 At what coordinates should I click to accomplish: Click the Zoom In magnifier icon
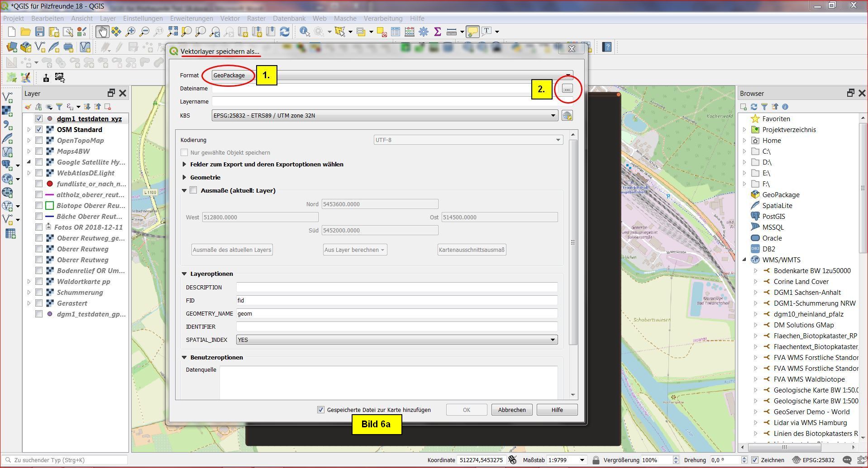pos(130,31)
